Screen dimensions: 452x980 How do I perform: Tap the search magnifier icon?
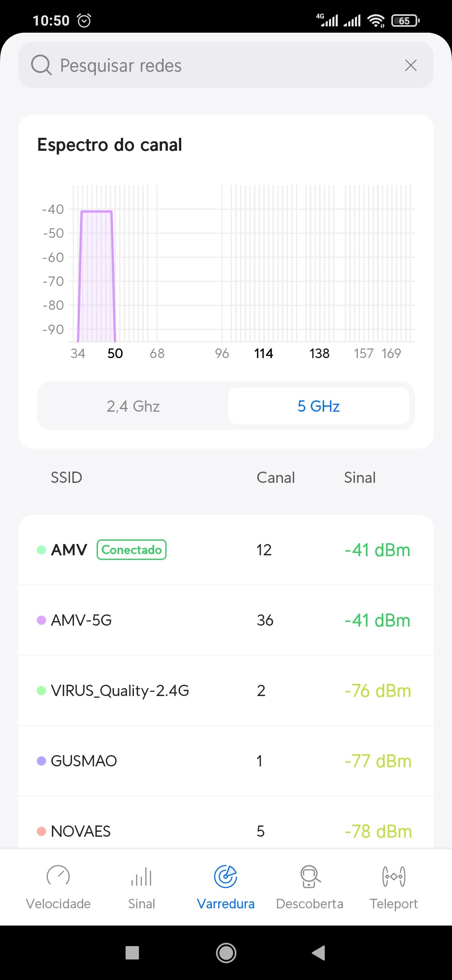[41, 65]
